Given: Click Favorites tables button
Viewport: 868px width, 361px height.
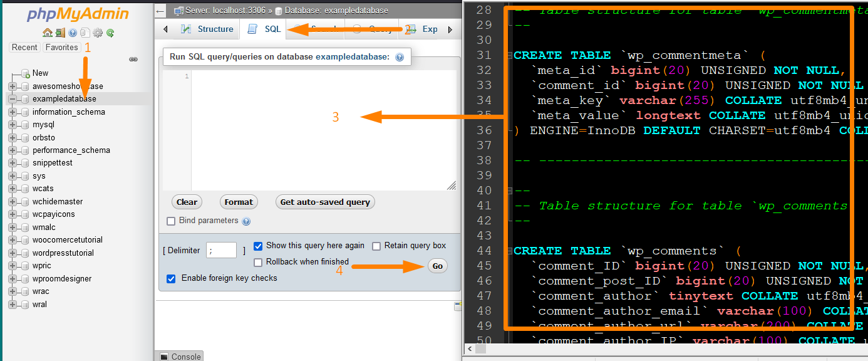Looking at the screenshot, I should point(62,48).
